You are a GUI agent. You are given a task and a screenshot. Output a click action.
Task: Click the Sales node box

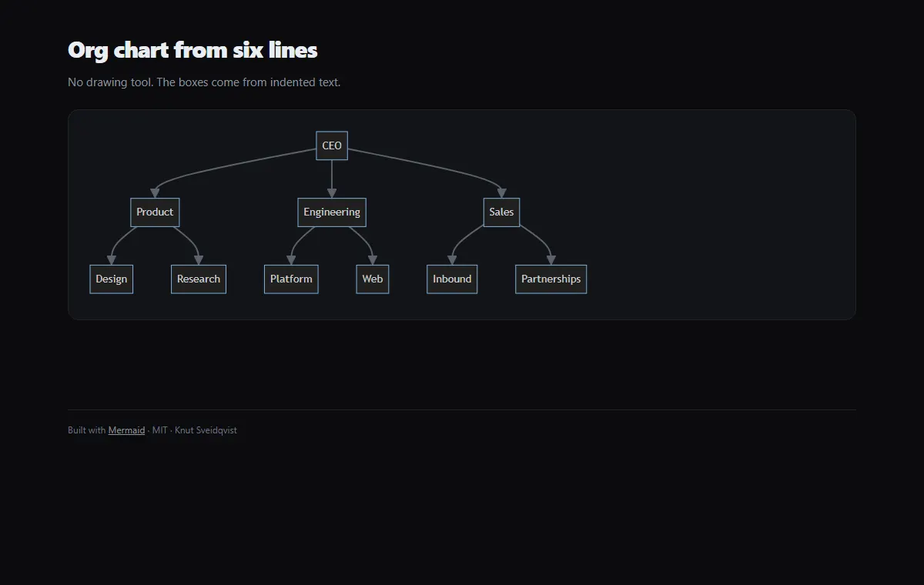pyautogui.click(x=501, y=212)
